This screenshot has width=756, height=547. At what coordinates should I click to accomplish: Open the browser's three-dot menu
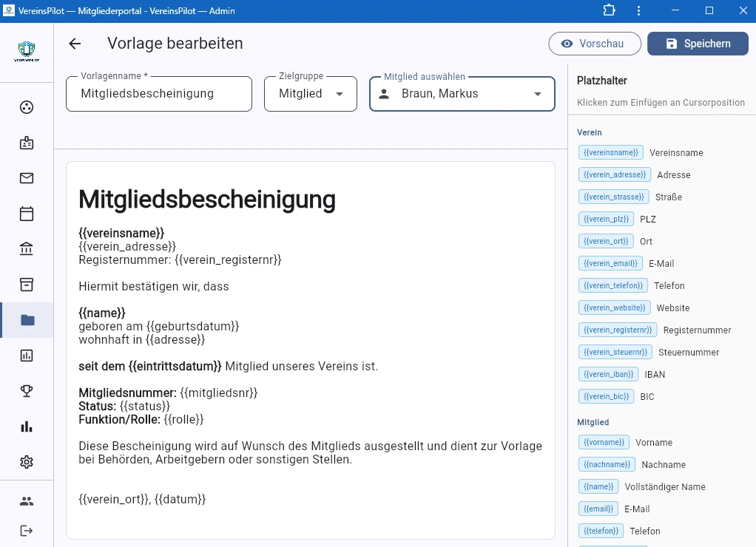coord(638,10)
